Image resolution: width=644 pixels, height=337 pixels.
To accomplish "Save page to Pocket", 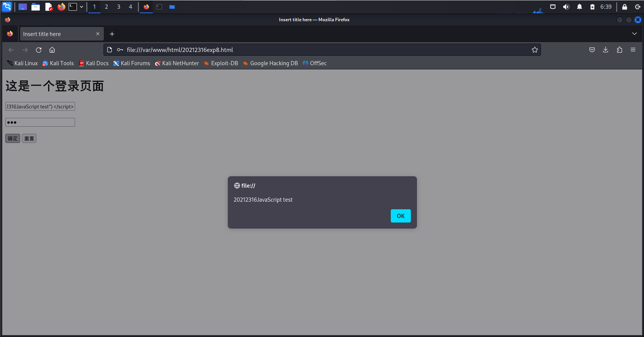I will [x=592, y=50].
